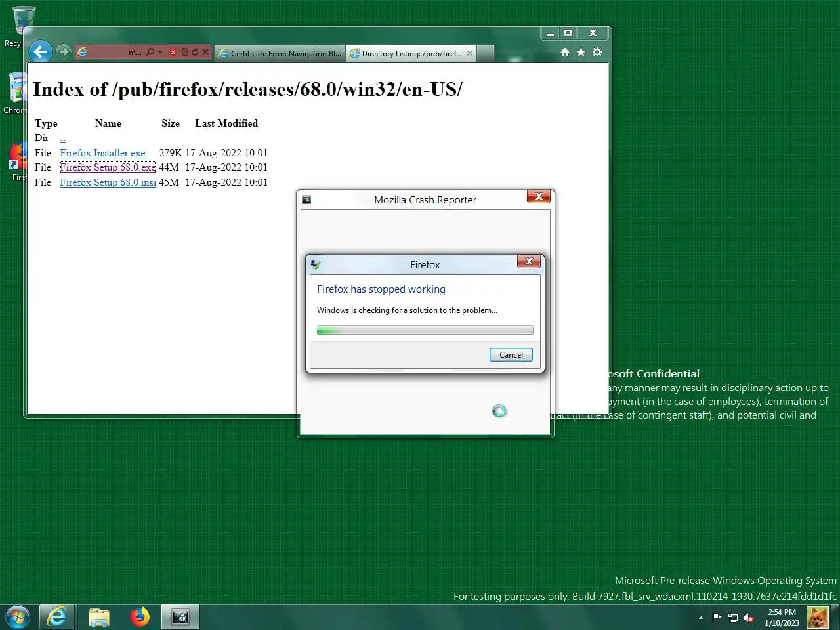The height and width of the screenshot is (630, 840).
Task: Click the '44M' size value
Action: pos(169,167)
